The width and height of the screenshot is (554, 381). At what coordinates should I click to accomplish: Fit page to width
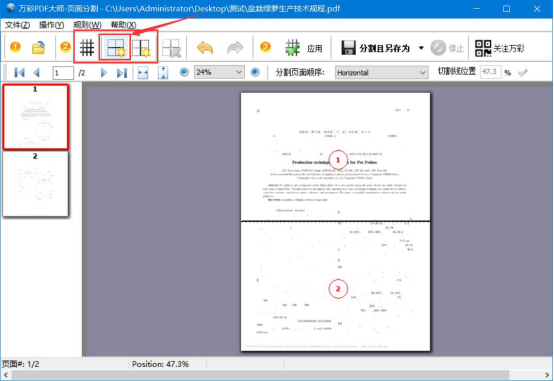point(143,73)
